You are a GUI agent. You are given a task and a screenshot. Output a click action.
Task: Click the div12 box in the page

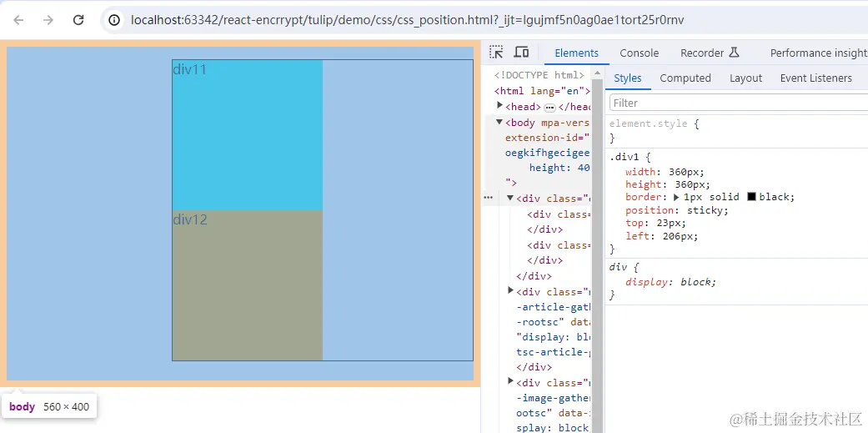[248, 285]
